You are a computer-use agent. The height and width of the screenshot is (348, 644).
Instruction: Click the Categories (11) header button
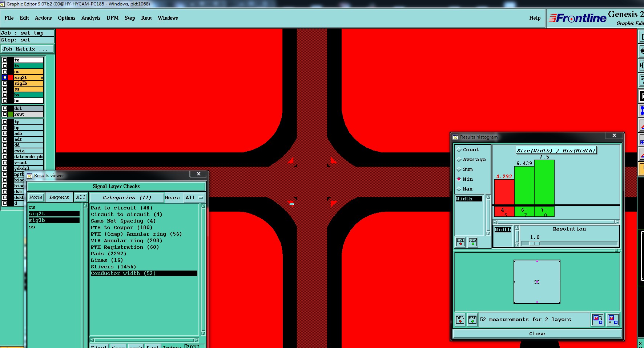coord(127,198)
